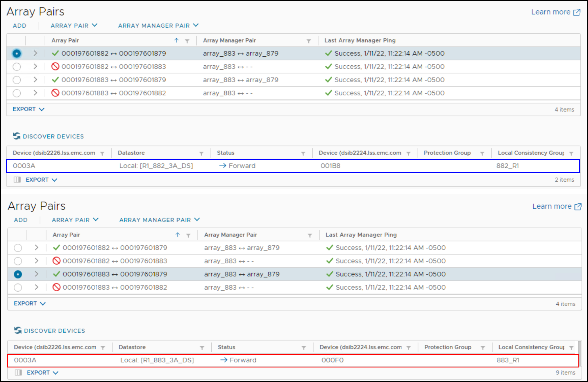Click the filter icon on Datastore column
Viewport: 588px width, 382px height.
click(202, 153)
